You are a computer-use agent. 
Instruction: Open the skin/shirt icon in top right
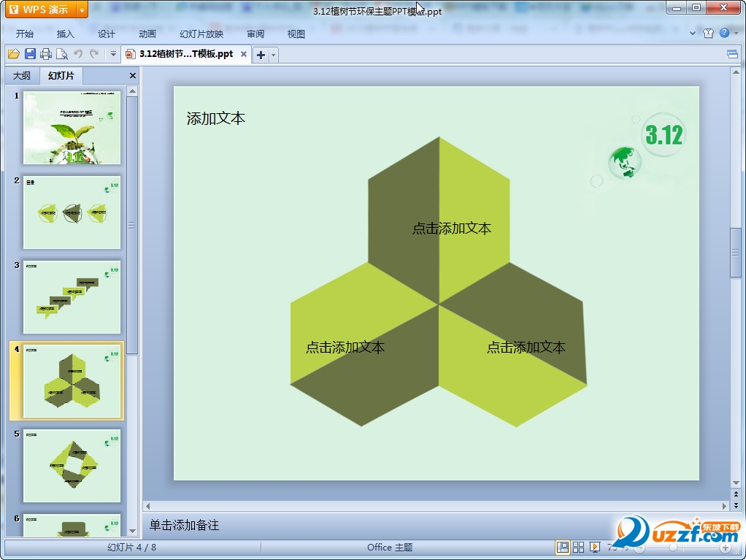click(709, 33)
